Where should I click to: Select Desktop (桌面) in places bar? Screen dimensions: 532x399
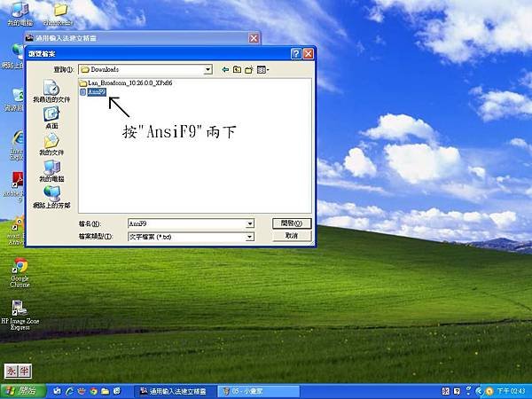51,117
